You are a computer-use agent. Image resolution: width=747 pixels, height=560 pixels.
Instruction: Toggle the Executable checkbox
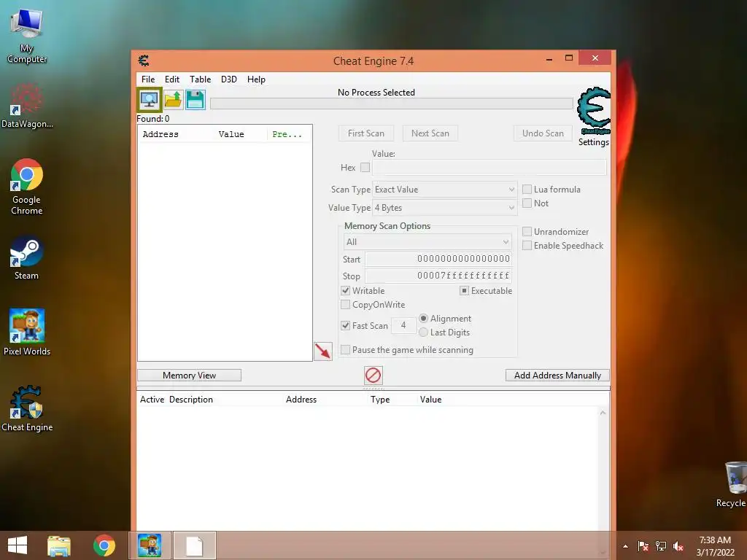pyautogui.click(x=464, y=290)
